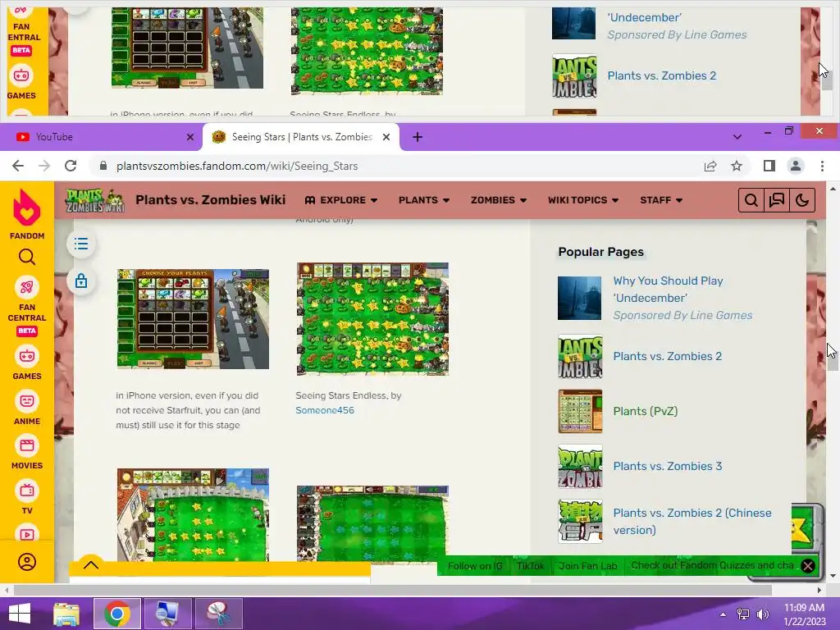Click Check out Fandom Quizzes banner text
This screenshot has height=630, width=840.
(x=713, y=565)
